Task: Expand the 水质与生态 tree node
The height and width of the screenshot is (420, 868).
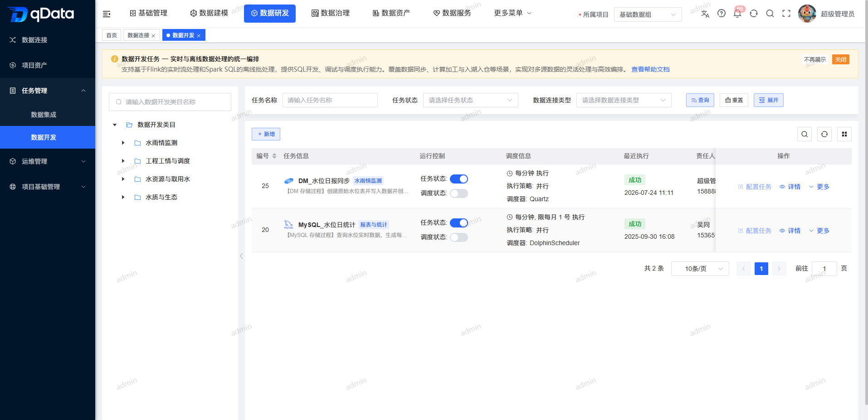Action: pyautogui.click(x=123, y=197)
